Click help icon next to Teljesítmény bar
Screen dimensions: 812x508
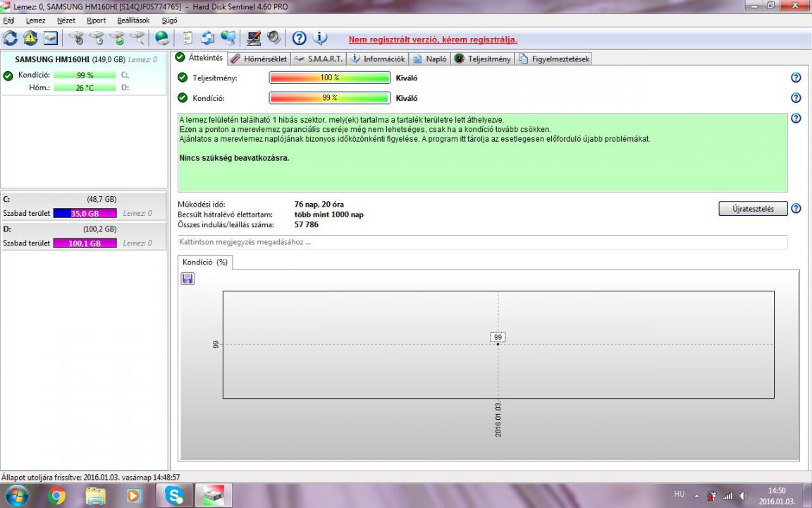click(x=796, y=78)
